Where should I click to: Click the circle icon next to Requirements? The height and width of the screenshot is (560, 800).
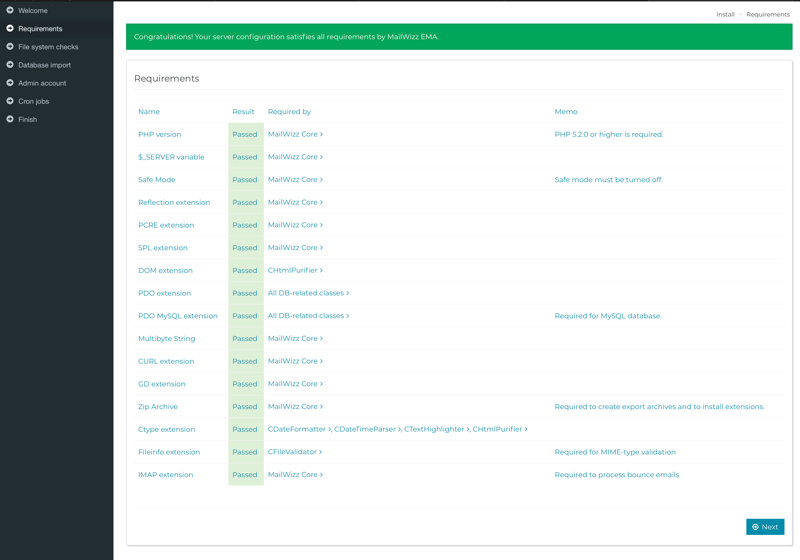point(10,28)
